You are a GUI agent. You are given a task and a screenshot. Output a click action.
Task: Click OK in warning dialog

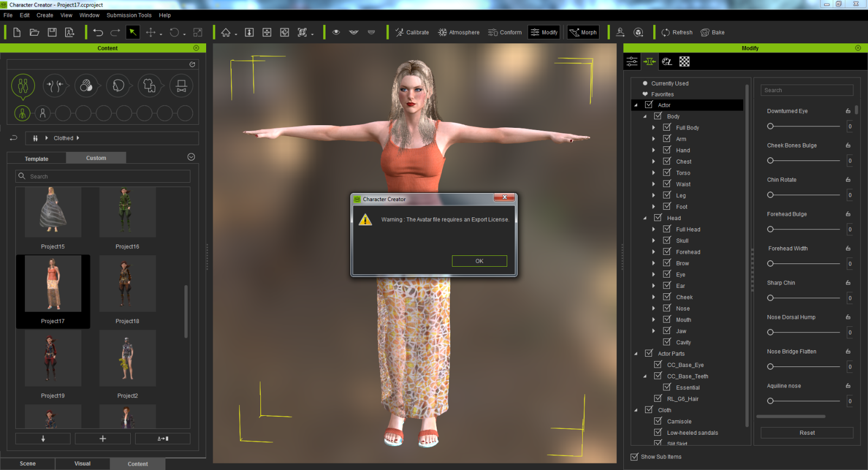[480, 261]
